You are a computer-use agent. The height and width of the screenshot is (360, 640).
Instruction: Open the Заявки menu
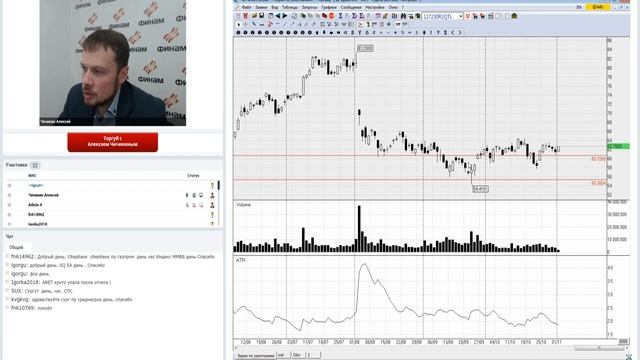(x=261, y=7)
